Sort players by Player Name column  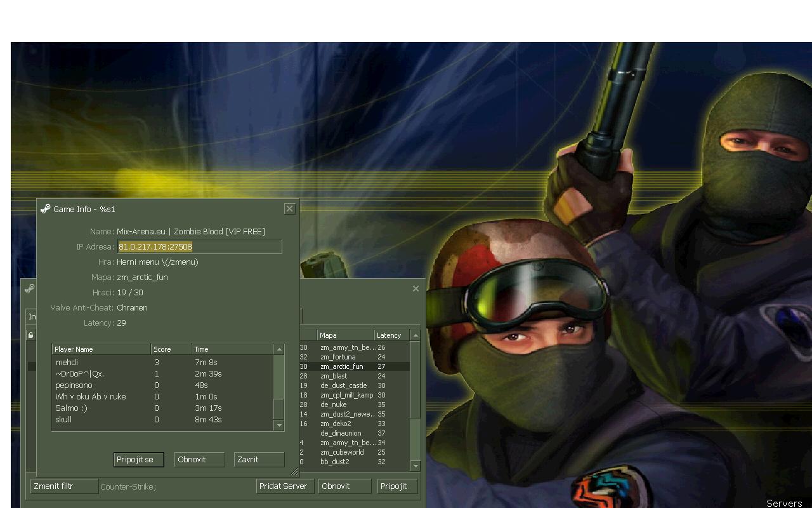click(x=101, y=349)
